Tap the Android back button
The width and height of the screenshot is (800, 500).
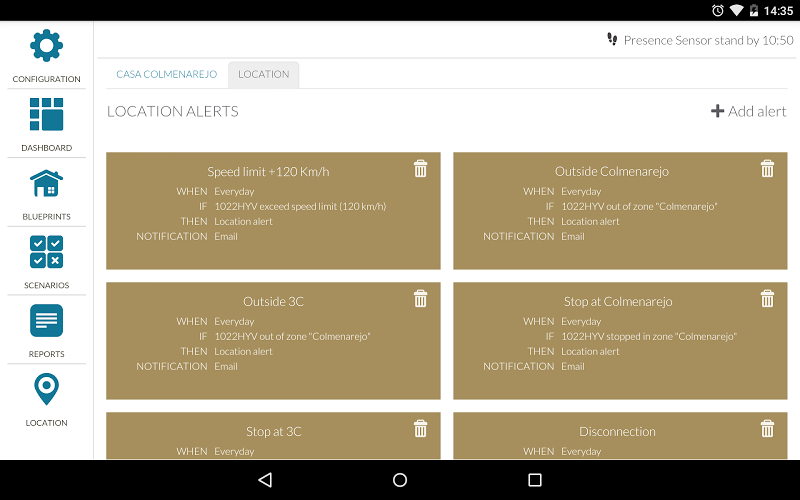point(265,480)
